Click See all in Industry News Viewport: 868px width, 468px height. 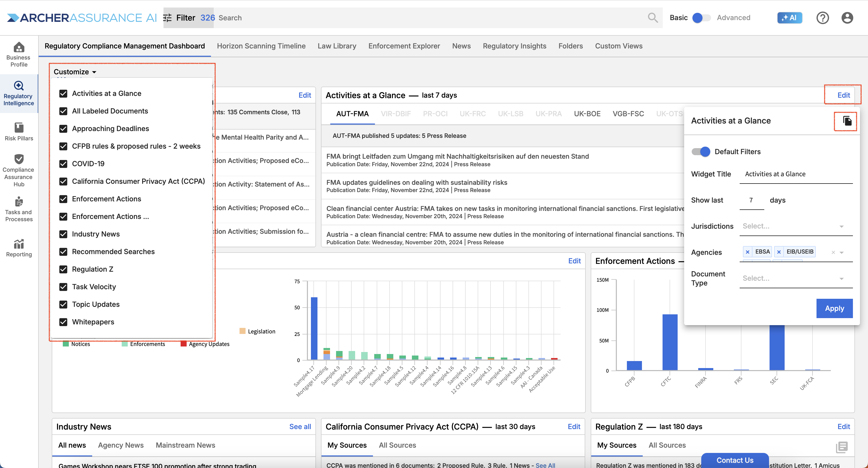300,427
